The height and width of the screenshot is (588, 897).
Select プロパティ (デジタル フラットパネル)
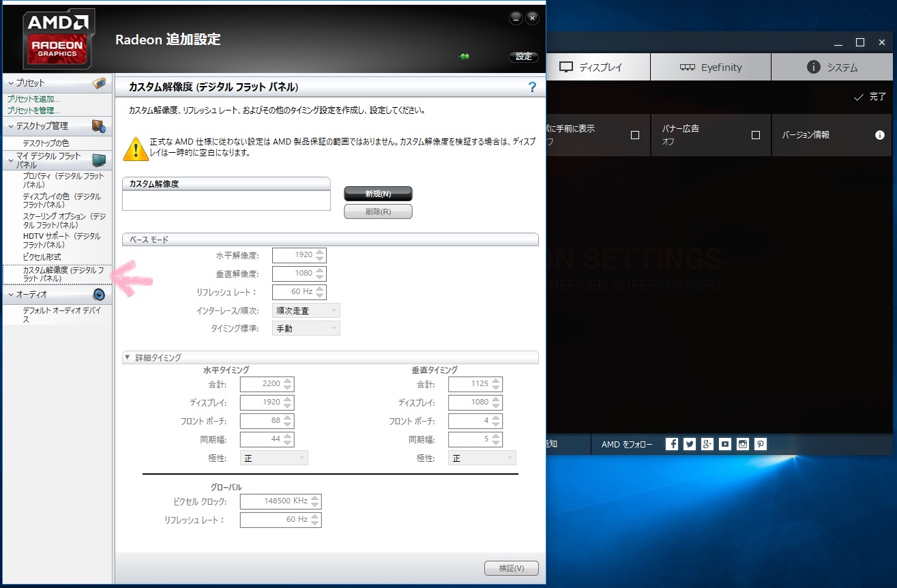pos(63,181)
